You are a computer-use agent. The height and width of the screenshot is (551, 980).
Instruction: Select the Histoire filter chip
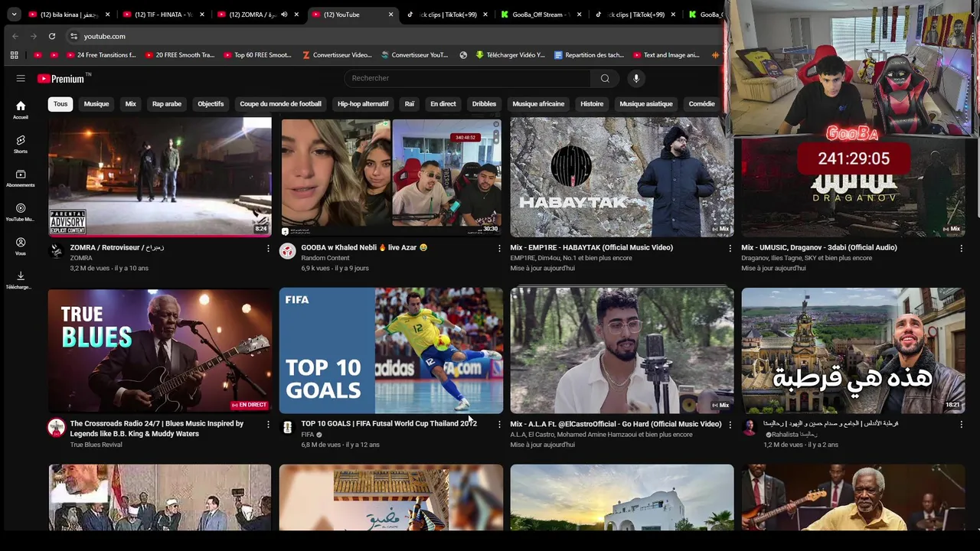592,104
